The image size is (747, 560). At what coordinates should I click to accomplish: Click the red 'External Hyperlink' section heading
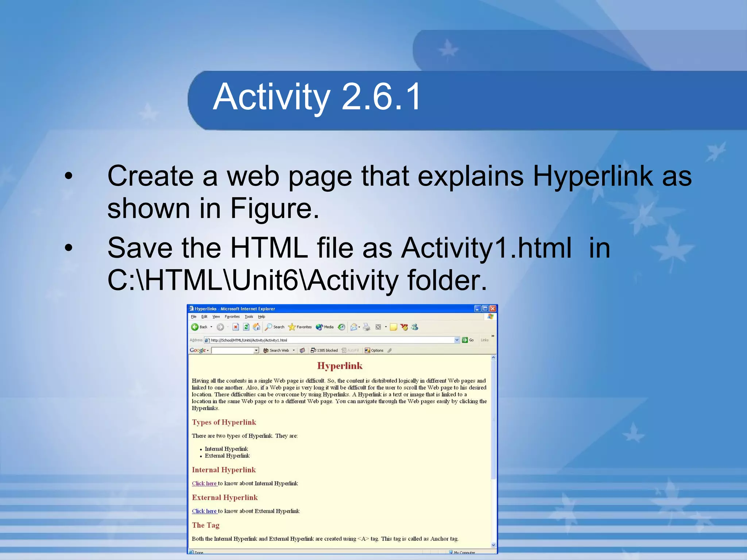225,498
